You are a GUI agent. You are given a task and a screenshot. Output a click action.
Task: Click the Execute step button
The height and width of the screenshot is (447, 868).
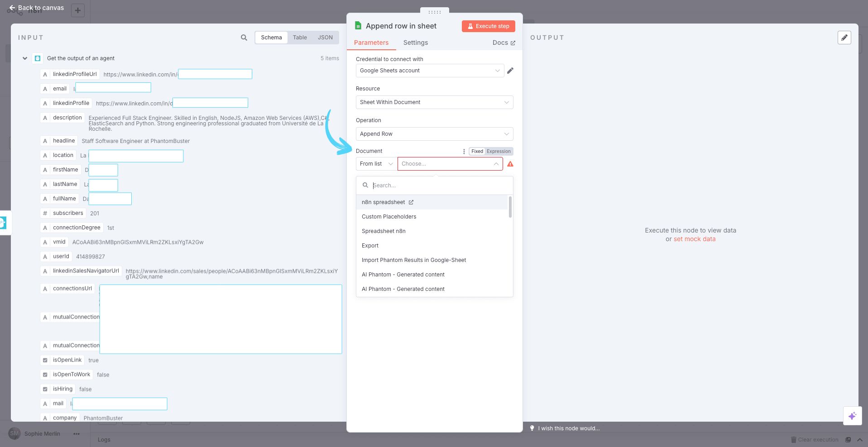pos(488,26)
